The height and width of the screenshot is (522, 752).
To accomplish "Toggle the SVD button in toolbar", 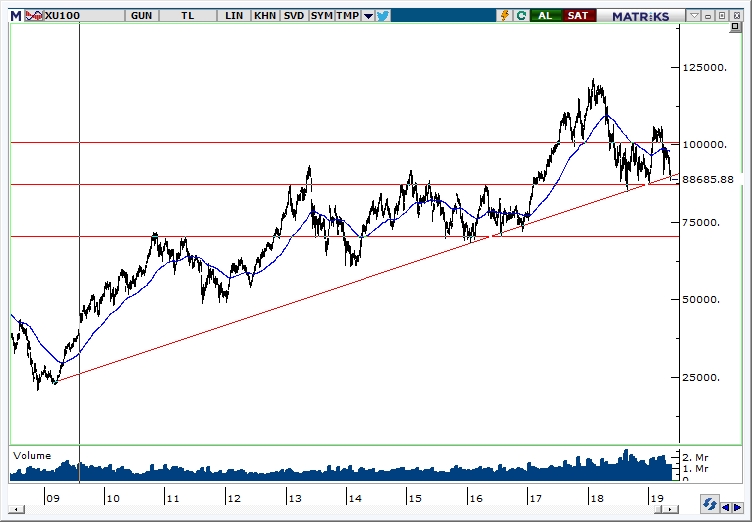I will tap(294, 16).
